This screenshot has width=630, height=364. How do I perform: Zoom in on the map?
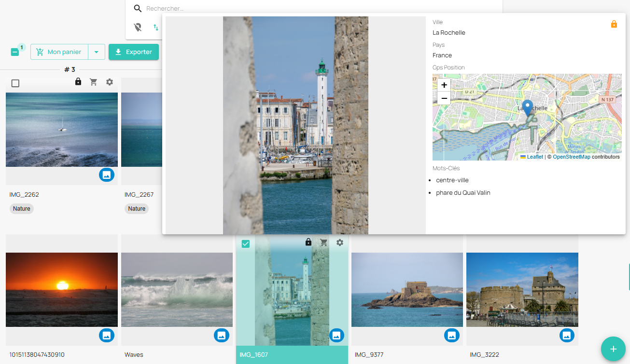pos(444,85)
